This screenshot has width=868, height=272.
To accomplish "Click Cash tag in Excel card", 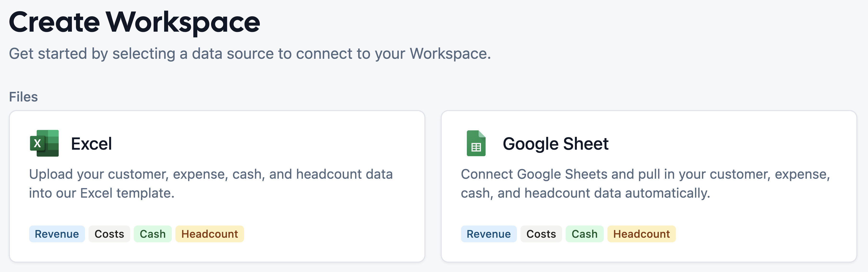I will (x=153, y=234).
